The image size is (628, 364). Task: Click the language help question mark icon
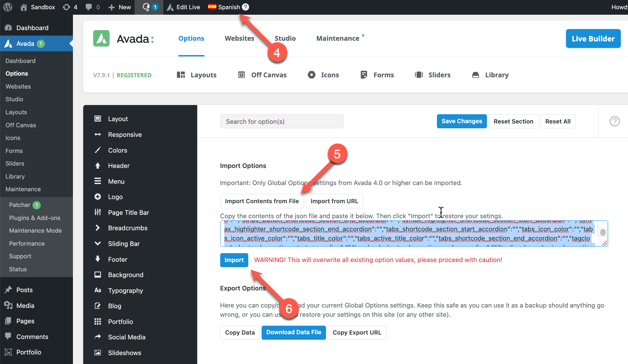coord(246,7)
